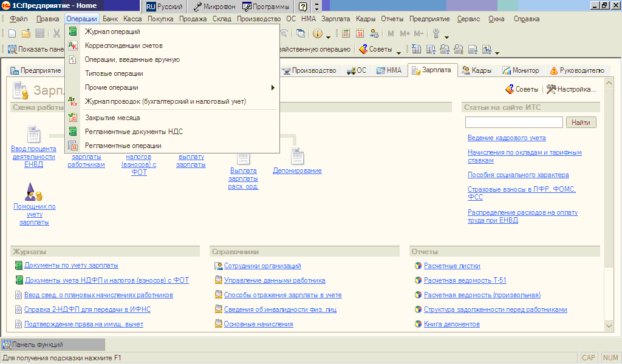Open Настройка... link in panel header
Screen dimensions: 622x364
(x=571, y=89)
